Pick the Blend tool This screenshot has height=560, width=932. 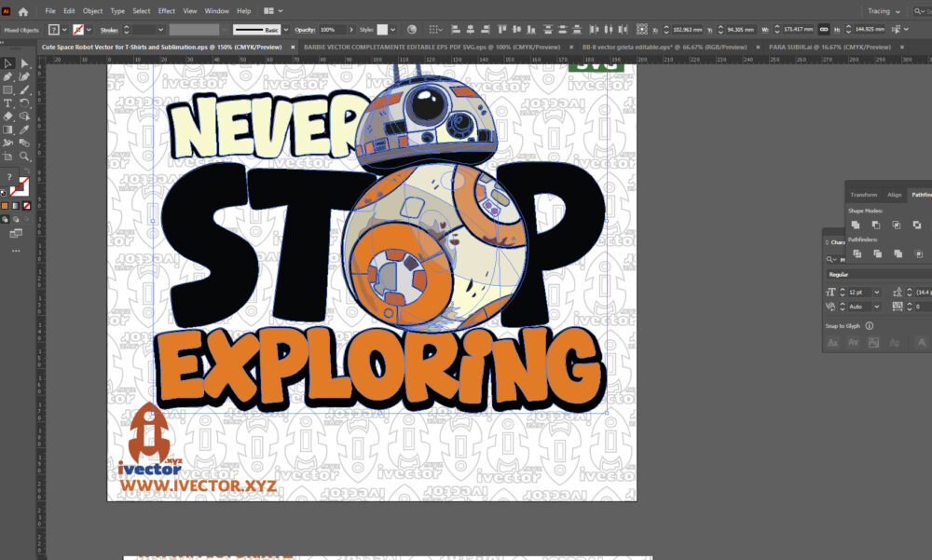[24, 143]
